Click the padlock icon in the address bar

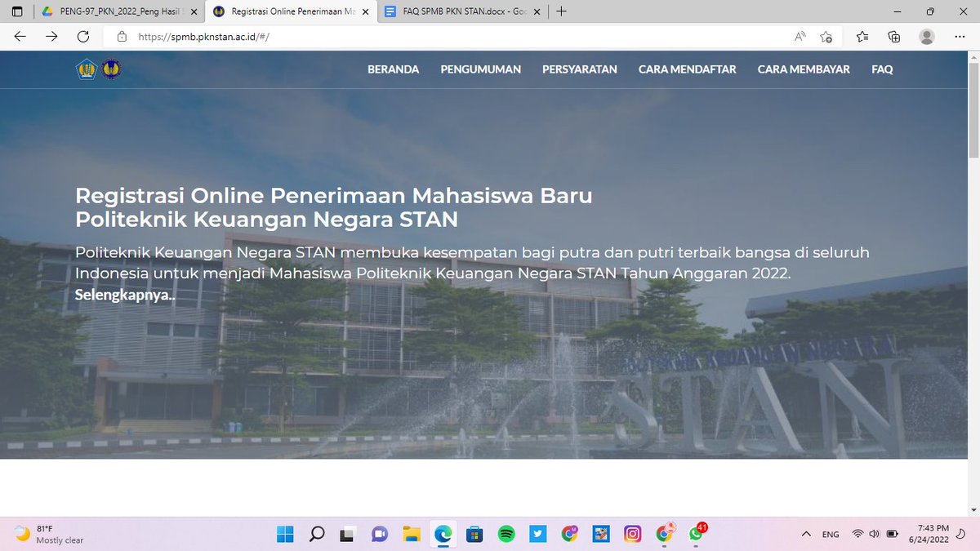(x=121, y=37)
